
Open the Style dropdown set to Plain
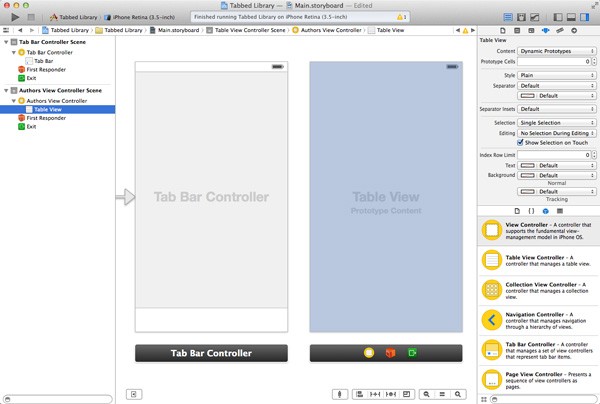[557, 75]
